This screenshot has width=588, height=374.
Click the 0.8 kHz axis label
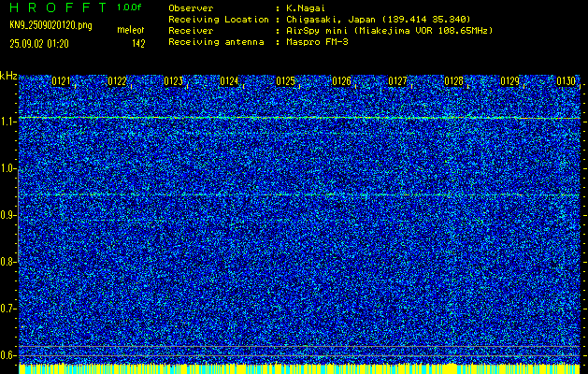point(7,262)
